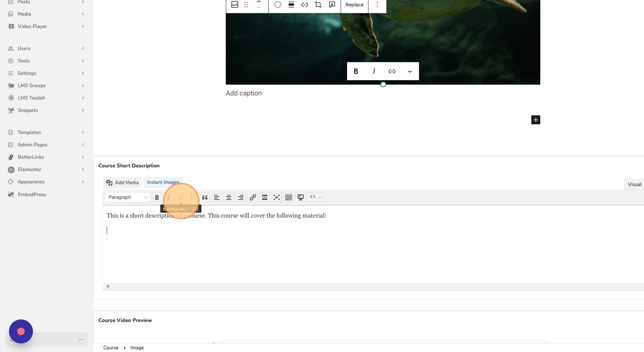Open LMS Groups sidebar menu
This screenshot has height=352, width=644.
pos(32,85)
